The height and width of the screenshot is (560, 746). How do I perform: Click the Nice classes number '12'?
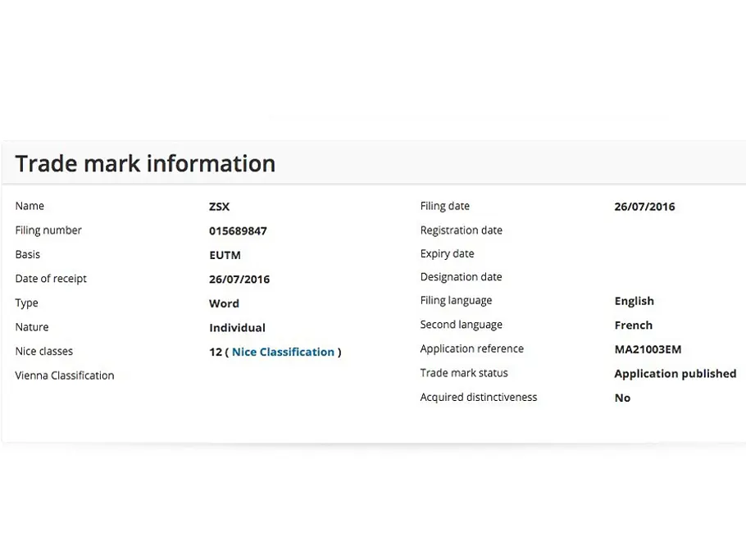[216, 352]
